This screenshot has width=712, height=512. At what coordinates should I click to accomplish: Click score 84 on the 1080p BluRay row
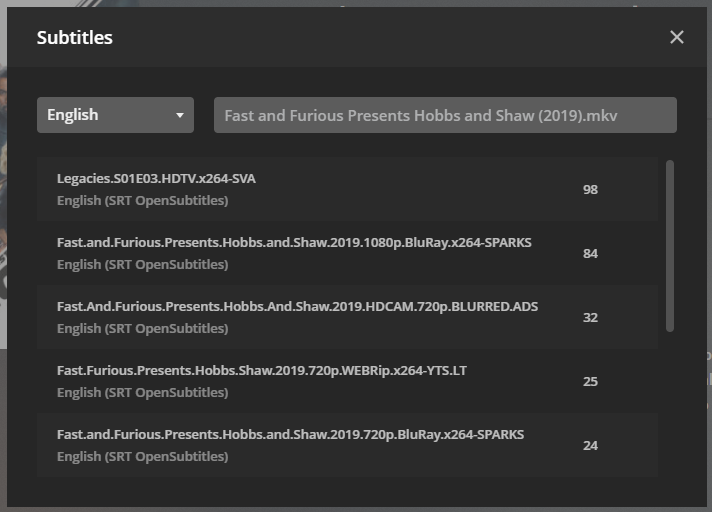[x=590, y=253]
